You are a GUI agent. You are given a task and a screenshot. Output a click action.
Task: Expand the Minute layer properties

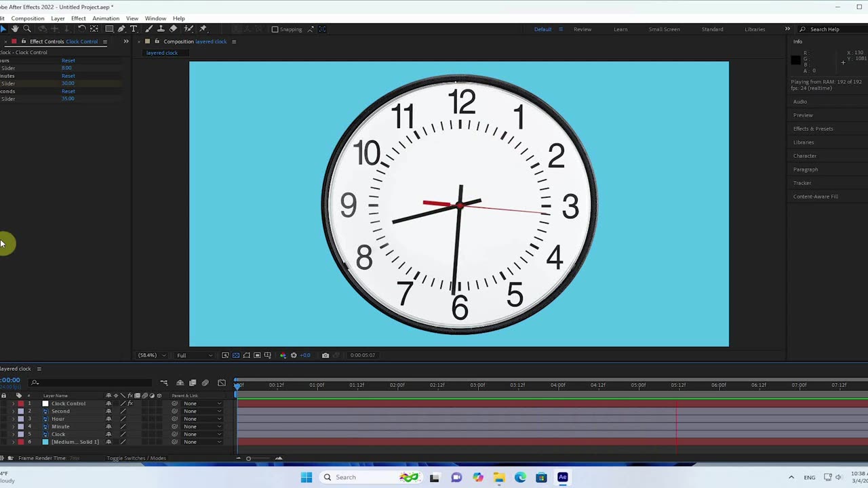click(13, 426)
